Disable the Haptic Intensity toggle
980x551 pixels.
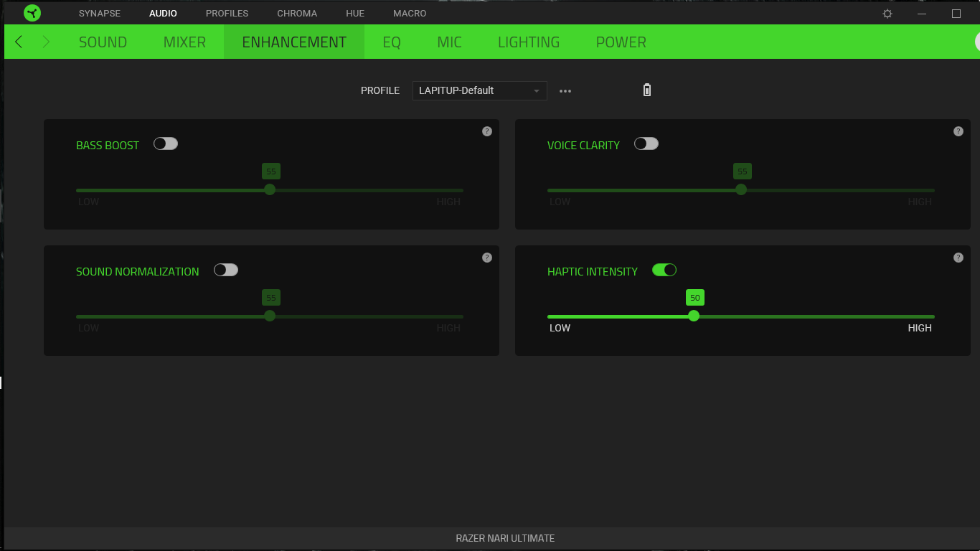click(664, 270)
